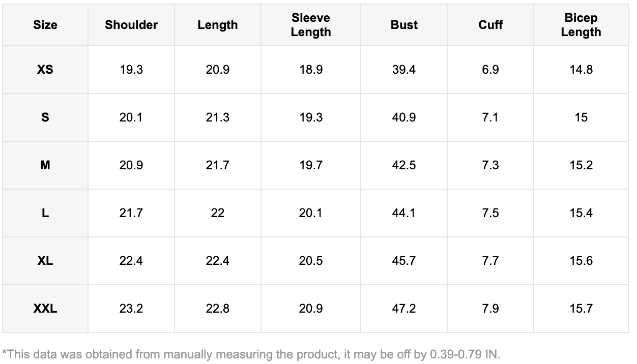Image resolution: width=637 pixels, height=364 pixels.
Task: Click the XL sleeve length value 20.5
Action: point(311,261)
